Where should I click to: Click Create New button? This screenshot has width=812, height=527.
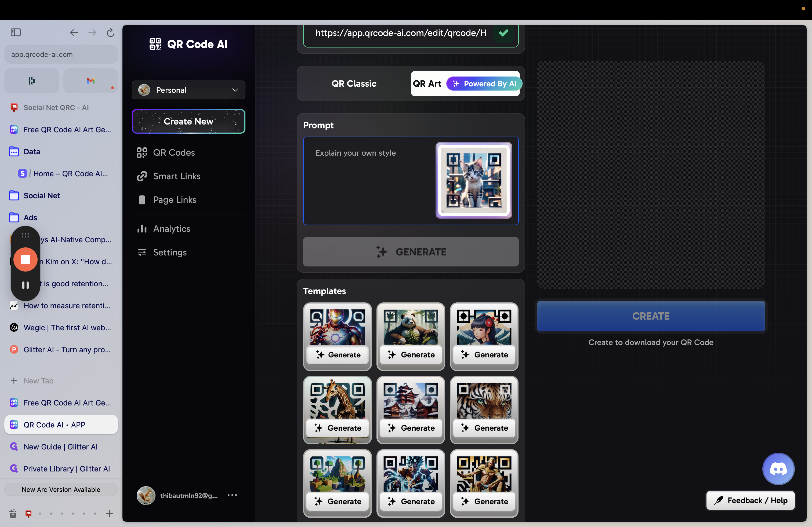188,121
